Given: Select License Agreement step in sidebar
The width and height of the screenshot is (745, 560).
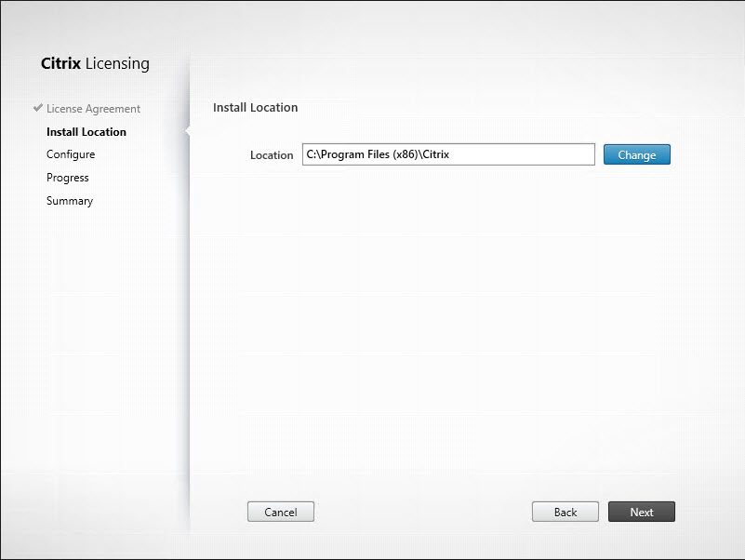Looking at the screenshot, I should [93, 109].
